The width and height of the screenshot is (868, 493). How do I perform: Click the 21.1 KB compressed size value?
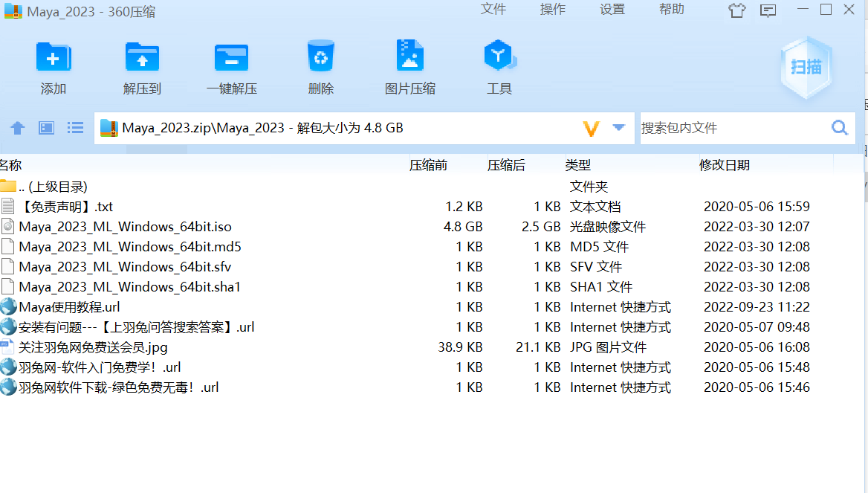538,347
